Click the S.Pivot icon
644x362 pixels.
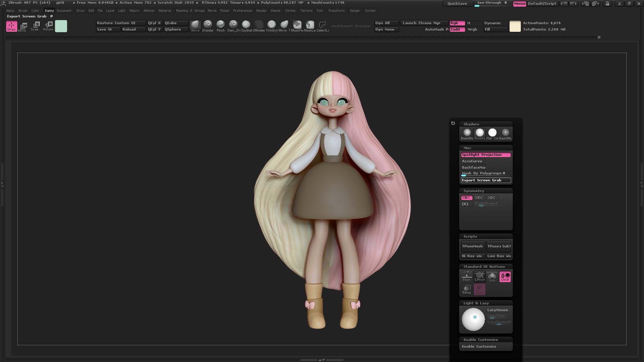pyautogui.click(x=479, y=277)
